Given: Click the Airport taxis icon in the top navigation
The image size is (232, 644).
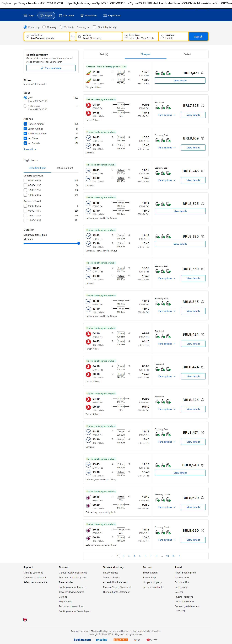Looking at the screenshot, I should click(x=105, y=15).
